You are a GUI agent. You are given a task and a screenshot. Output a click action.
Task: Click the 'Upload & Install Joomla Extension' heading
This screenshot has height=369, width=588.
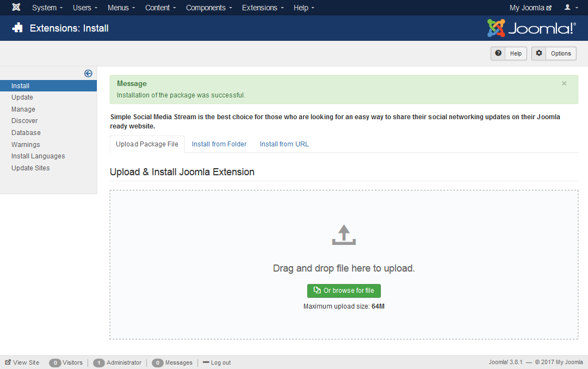pyautogui.click(x=182, y=172)
